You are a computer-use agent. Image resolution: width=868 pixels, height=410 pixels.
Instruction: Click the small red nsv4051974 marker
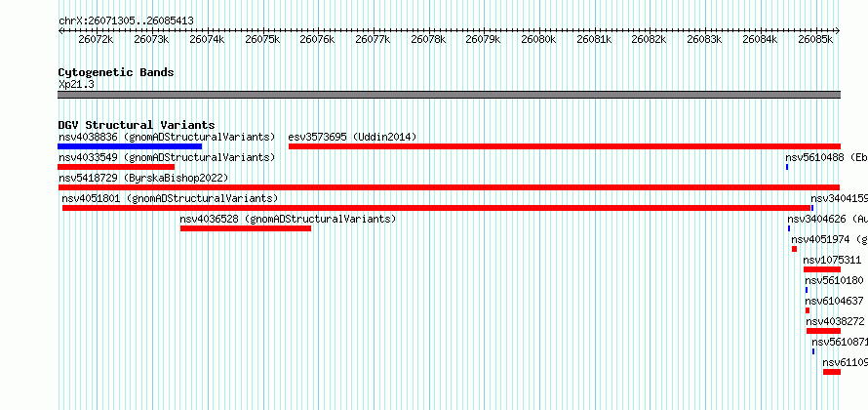pos(795,249)
